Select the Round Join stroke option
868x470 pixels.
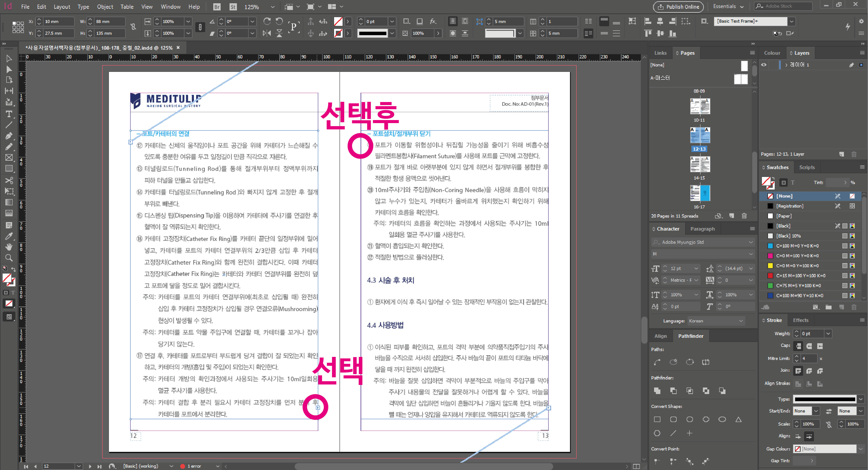(809, 371)
